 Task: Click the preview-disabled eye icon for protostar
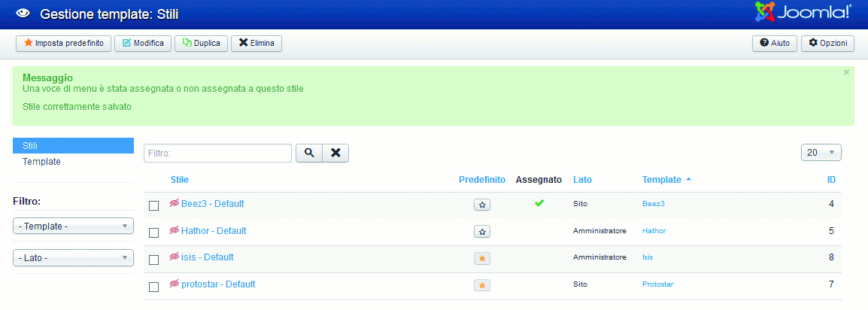pyautogui.click(x=175, y=284)
